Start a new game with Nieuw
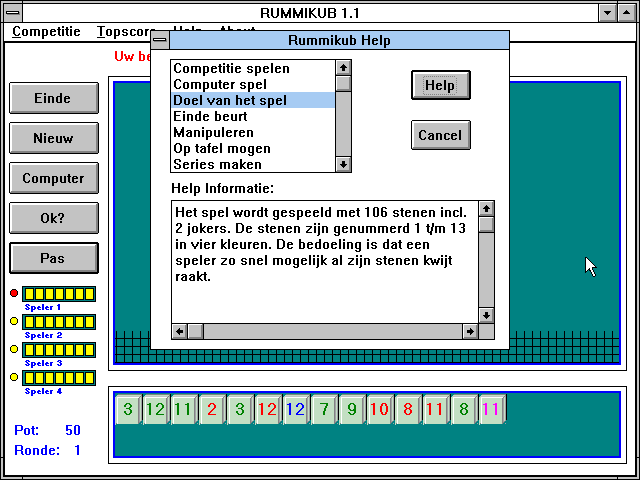Viewport: 640px width, 480px height. click(54, 138)
